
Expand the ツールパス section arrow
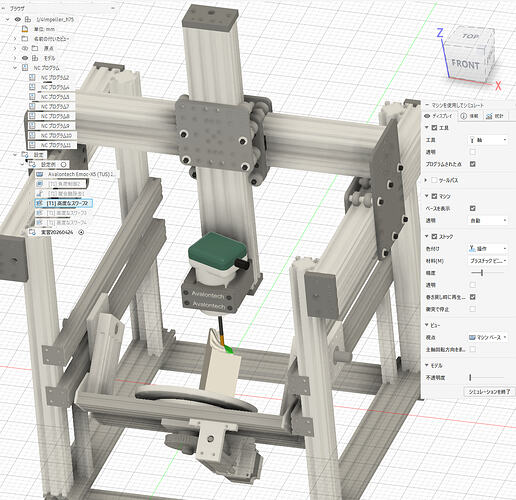point(426,180)
